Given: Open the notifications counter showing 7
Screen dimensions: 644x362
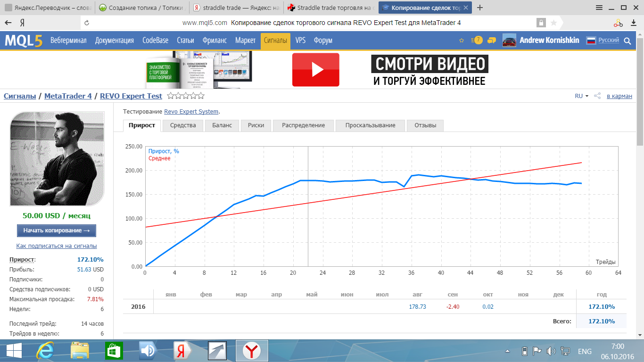Looking at the screenshot, I should point(477,40).
